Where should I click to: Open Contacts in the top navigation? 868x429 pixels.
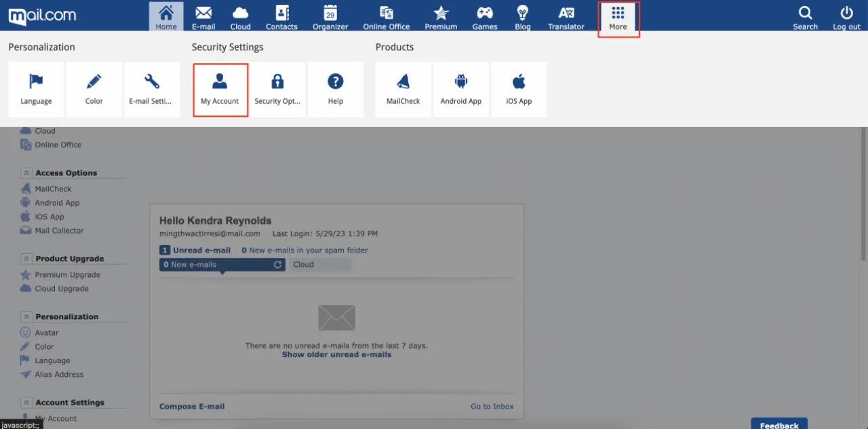(x=281, y=16)
